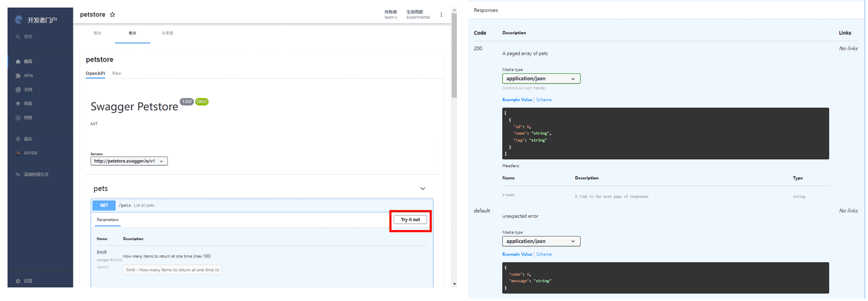The height and width of the screenshot is (301, 868).
Task: Open the 创建 create sidebar item
Action: pyautogui.click(x=24, y=118)
